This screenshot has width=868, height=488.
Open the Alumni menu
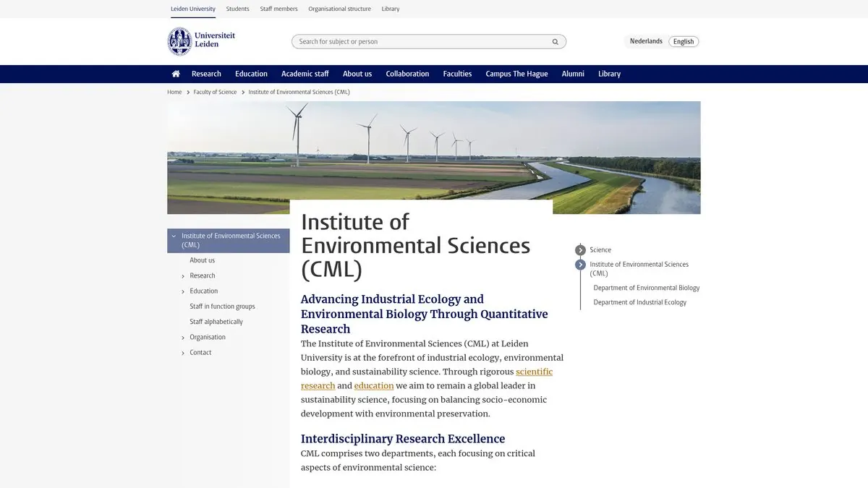[573, 74]
